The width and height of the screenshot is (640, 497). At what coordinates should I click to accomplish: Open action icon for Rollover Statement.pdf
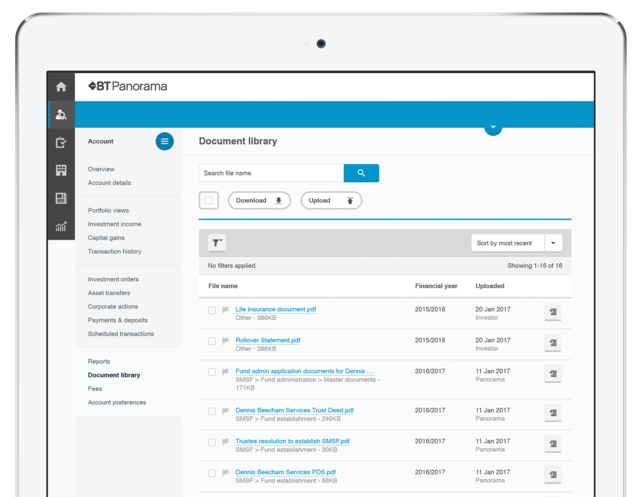(x=553, y=343)
